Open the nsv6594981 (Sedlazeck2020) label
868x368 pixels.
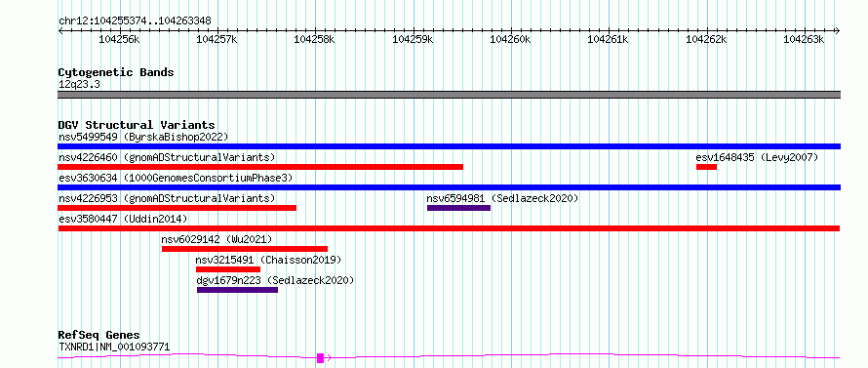click(x=502, y=198)
